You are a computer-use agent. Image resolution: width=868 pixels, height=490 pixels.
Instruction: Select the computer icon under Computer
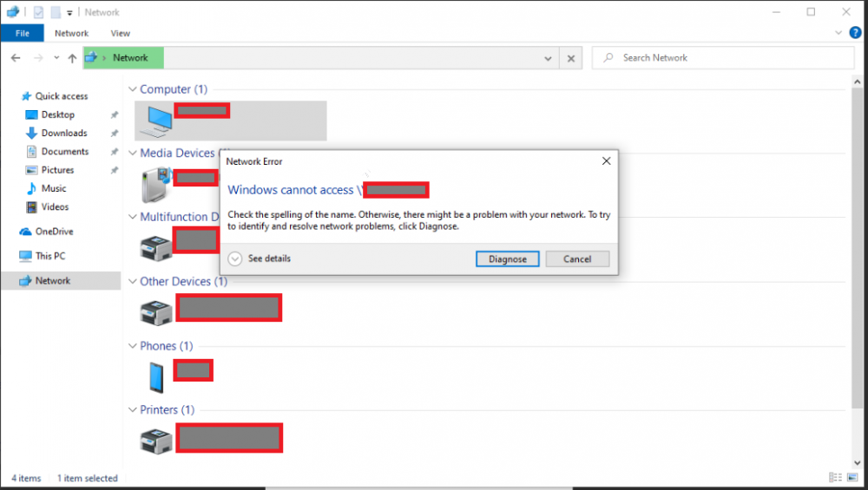point(156,121)
